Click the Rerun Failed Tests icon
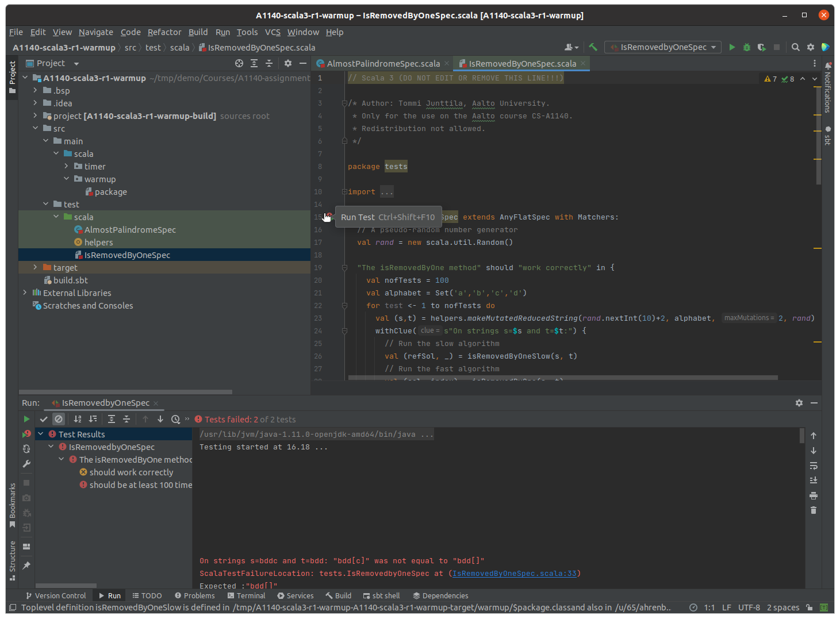The image size is (840, 619). [26, 434]
